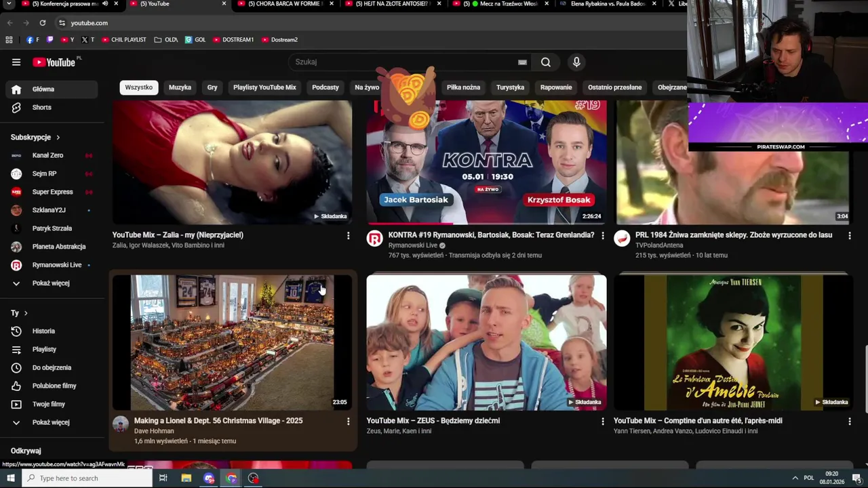Viewport: 868px width, 488px height.
Task: Open the Główna home sidebar item
Action: coord(52,89)
